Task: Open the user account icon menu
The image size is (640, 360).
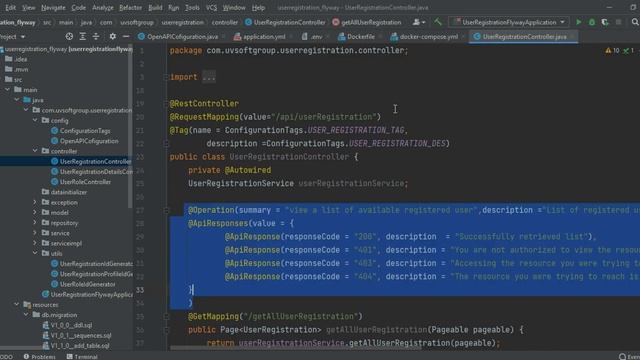Action: pos(418,22)
